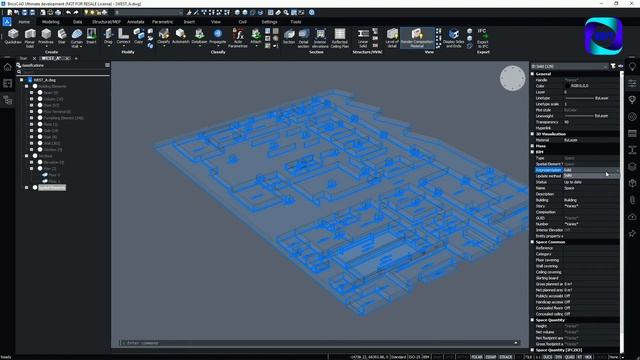Click the Automatch tool
The width and height of the screenshot is (640, 360).
pos(181,36)
